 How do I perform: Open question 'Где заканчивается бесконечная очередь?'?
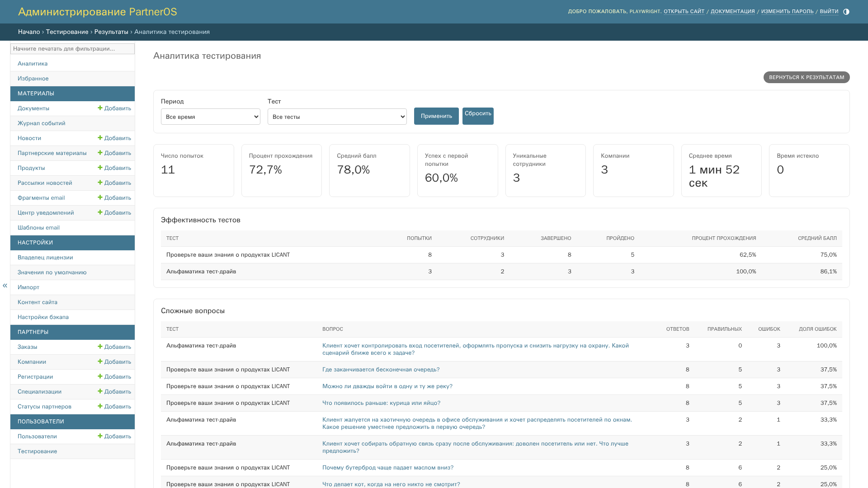tap(381, 370)
